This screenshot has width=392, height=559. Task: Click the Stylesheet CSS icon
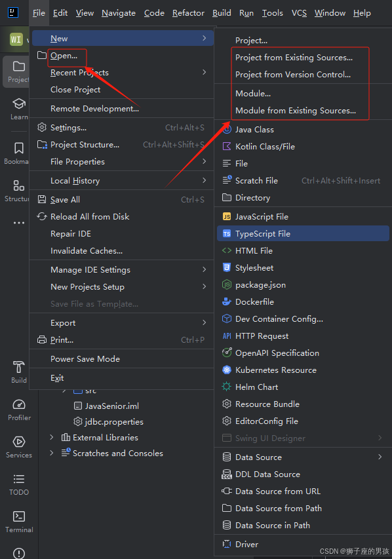point(227,267)
